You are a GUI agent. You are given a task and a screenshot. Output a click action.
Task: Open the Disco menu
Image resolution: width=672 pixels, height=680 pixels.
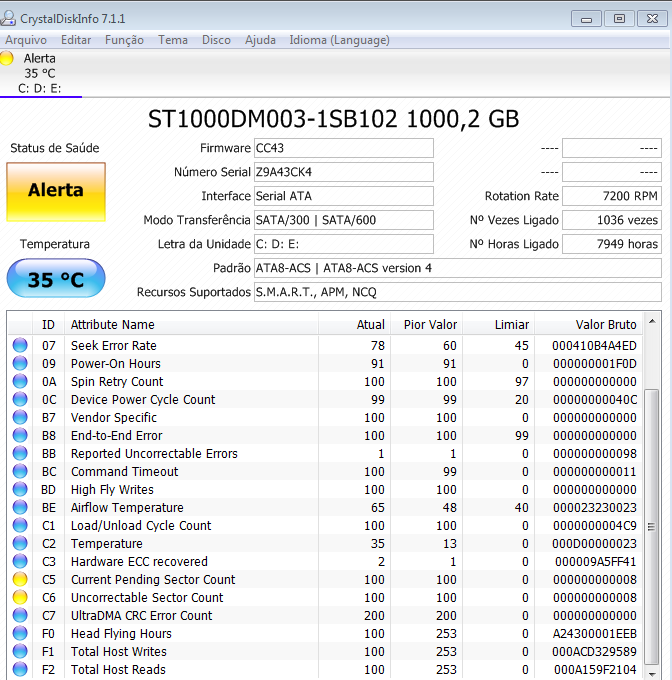[x=216, y=40]
